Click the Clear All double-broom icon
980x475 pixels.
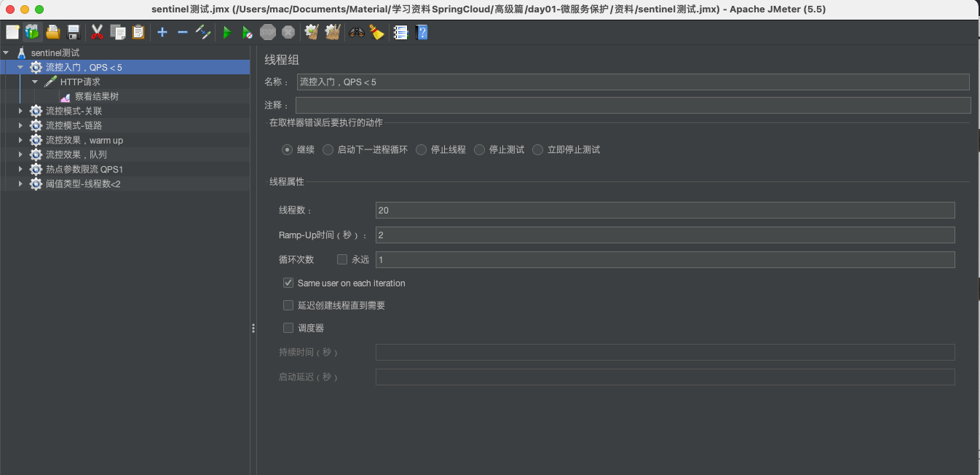333,32
